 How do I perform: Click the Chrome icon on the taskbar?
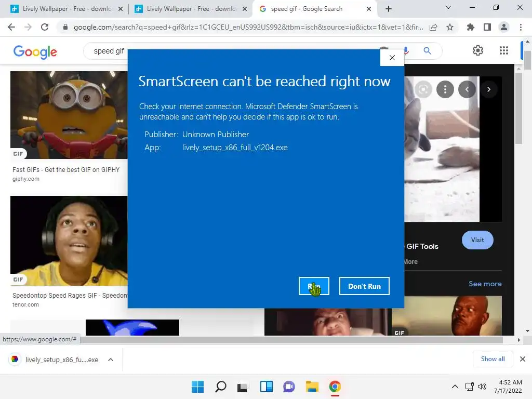335,387
